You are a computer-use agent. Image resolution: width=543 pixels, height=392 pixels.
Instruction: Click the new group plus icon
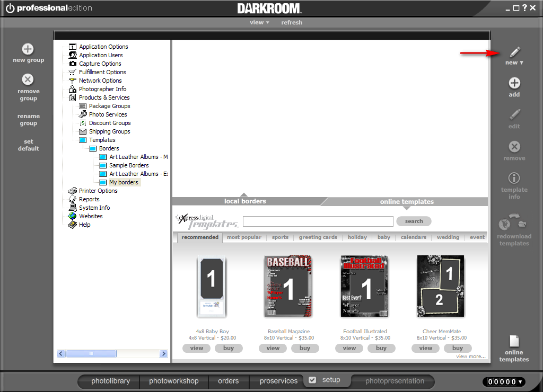(28, 49)
